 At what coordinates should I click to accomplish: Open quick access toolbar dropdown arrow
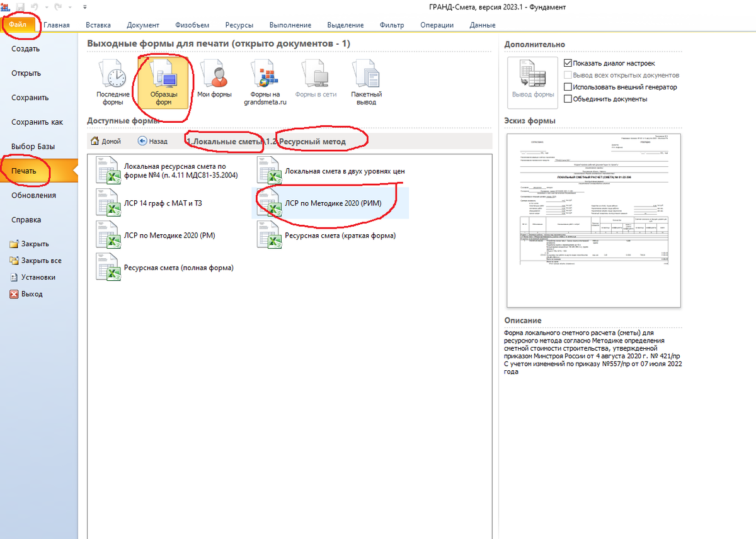[x=84, y=8]
